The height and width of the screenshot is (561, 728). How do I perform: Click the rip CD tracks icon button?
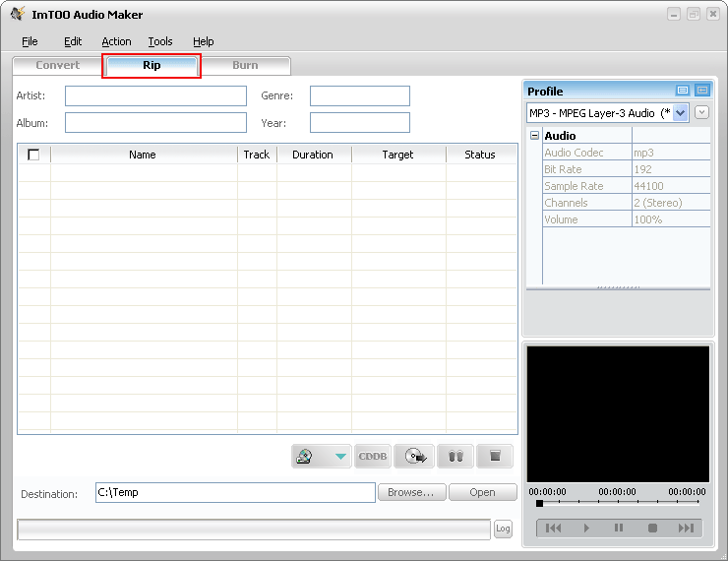click(x=414, y=457)
